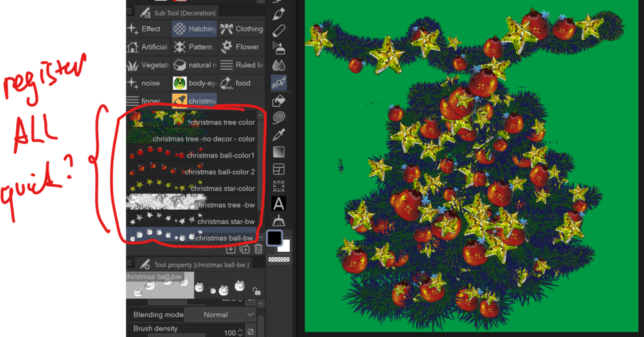Pick the black main color swatch
Screen dimensions: 644x337
274,238
